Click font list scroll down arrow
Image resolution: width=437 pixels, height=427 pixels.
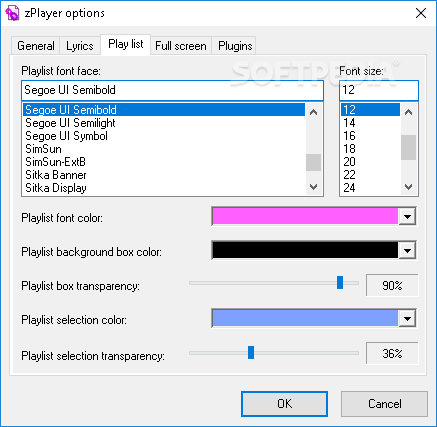[313, 187]
